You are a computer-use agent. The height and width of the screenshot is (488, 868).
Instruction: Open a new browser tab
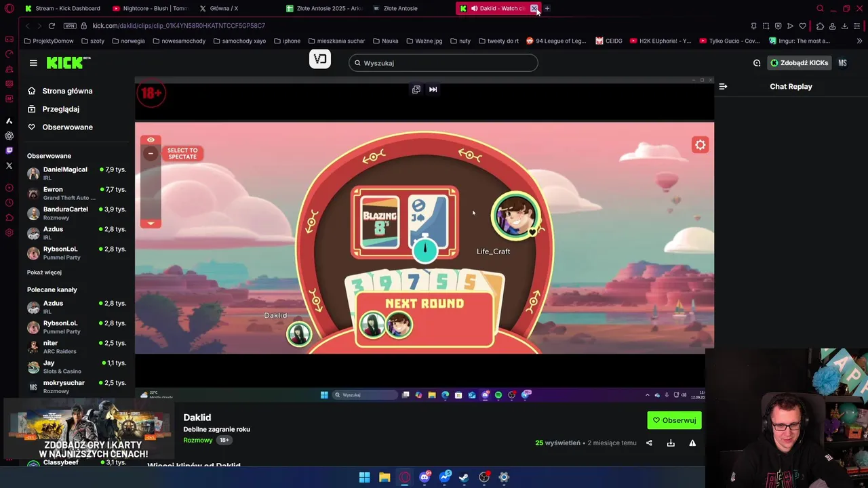pos(547,8)
